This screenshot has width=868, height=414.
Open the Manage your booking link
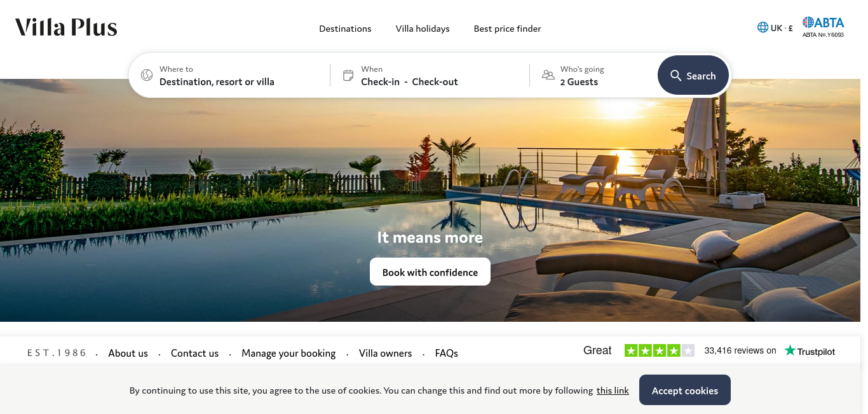click(x=288, y=353)
